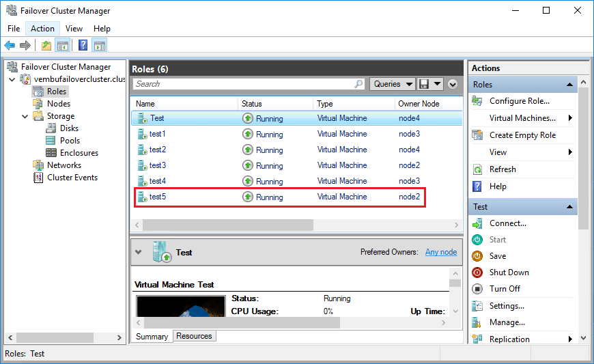Switch to the Summary tab
The height and width of the screenshot is (364, 594).
[x=152, y=337]
